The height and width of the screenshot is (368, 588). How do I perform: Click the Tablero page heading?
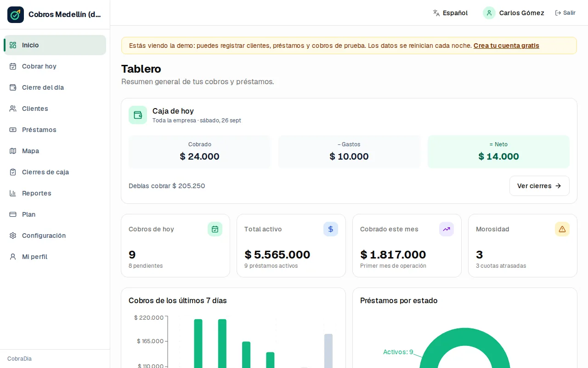point(141,69)
